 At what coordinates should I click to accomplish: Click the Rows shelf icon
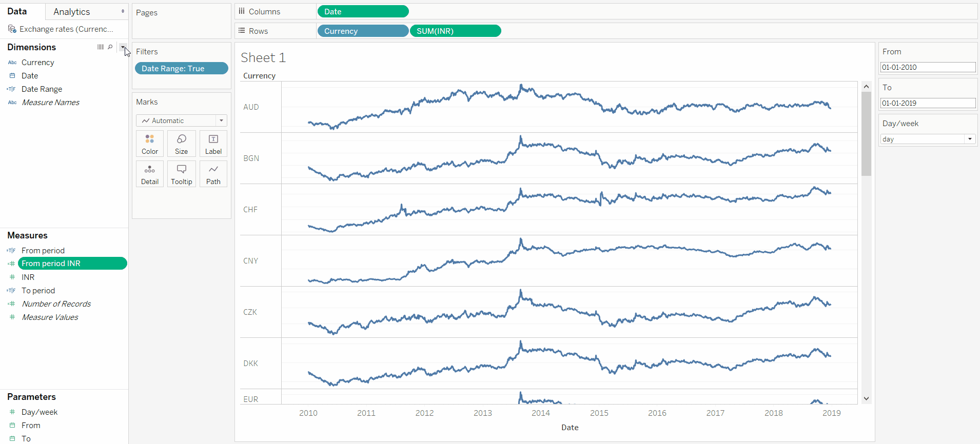[x=242, y=31]
